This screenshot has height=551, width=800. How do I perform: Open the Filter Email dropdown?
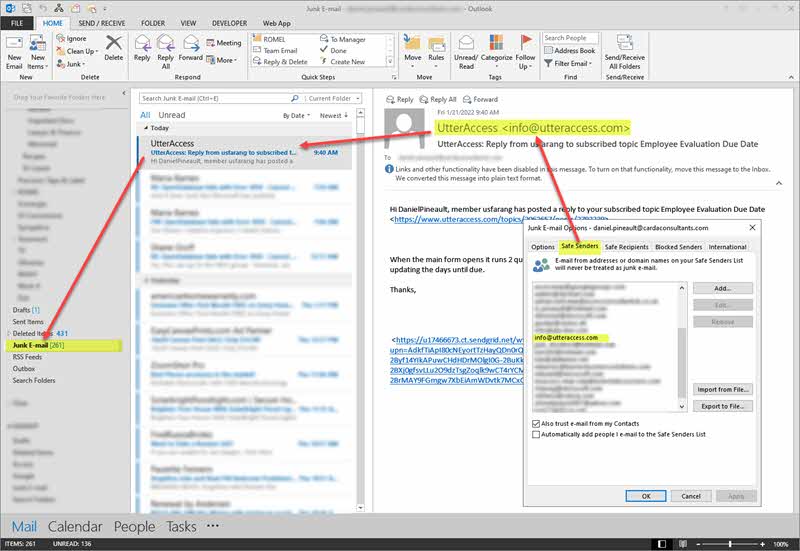[568, 63]
